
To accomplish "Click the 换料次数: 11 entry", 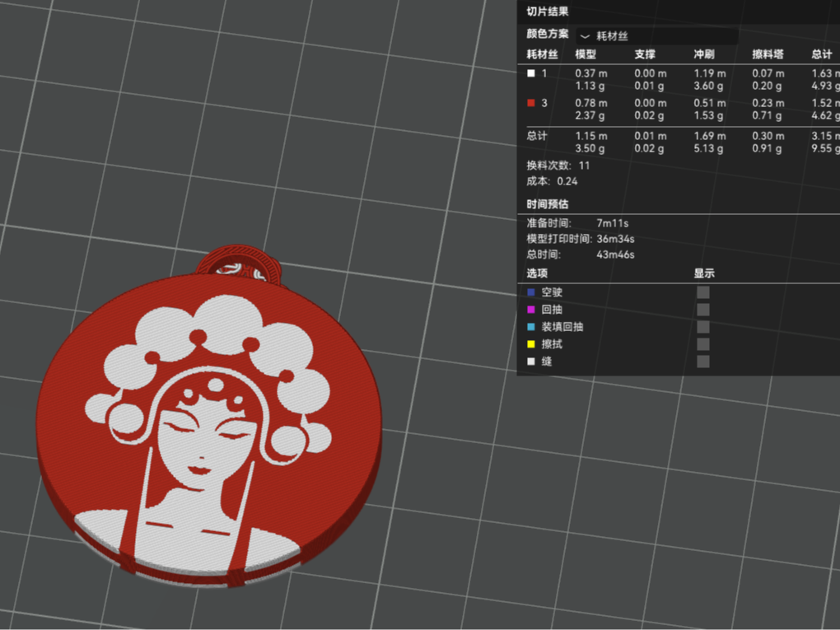I will pos(558,166).
